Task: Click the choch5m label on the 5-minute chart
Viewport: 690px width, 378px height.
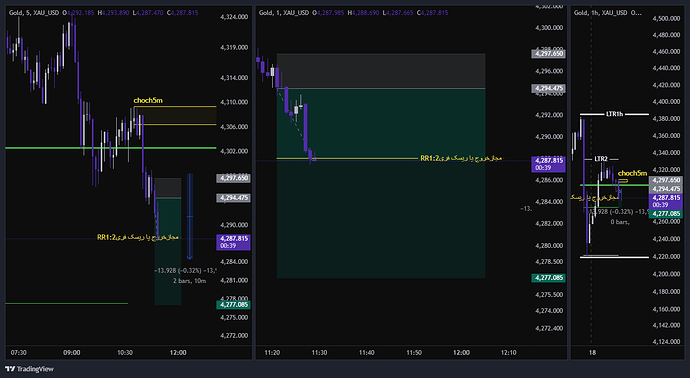Action: point(148,100)
